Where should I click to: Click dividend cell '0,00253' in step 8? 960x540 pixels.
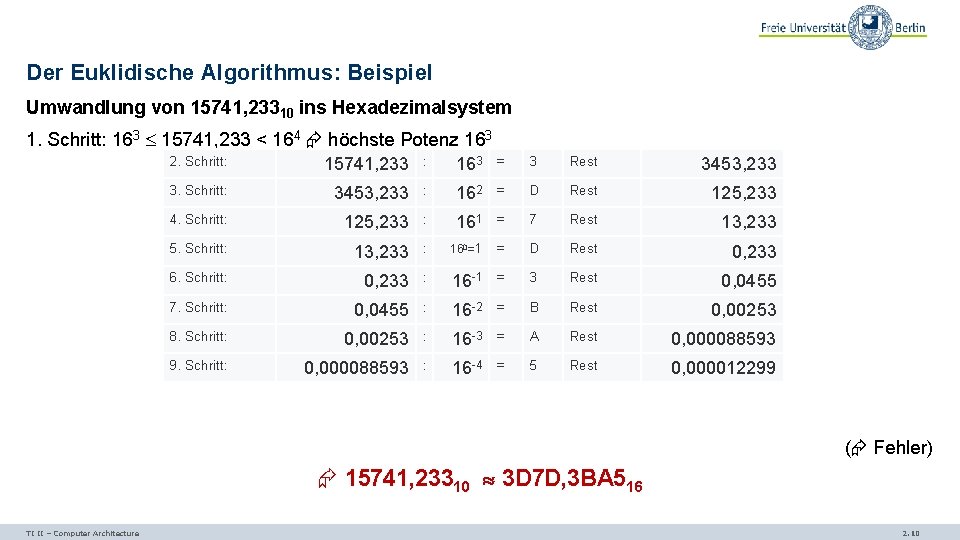[x=376, y=339]
